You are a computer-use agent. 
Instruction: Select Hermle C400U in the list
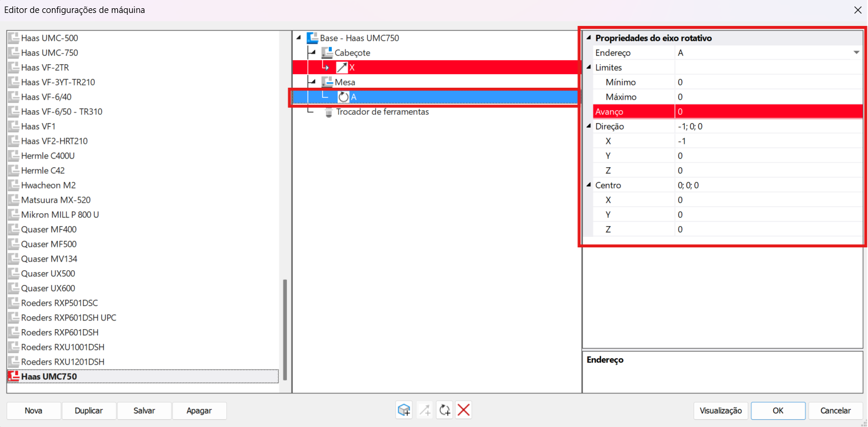point(48,156)
